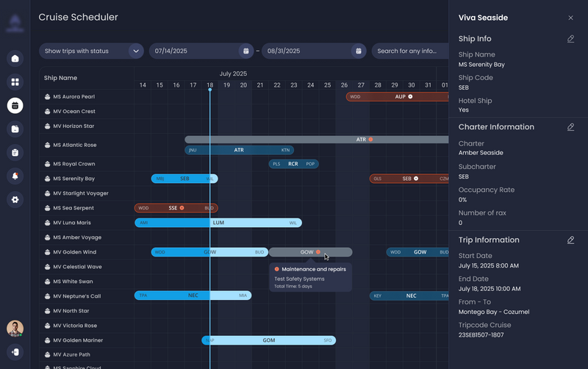The height and width of the screenshot is (369, 588).
Task: Edit the Ship Info section
Action: click(x=571, y=39)
